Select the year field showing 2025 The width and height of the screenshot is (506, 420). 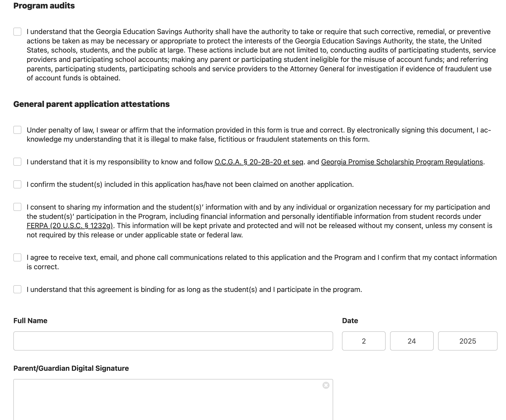pyautogui.click(x=468, y=341)
